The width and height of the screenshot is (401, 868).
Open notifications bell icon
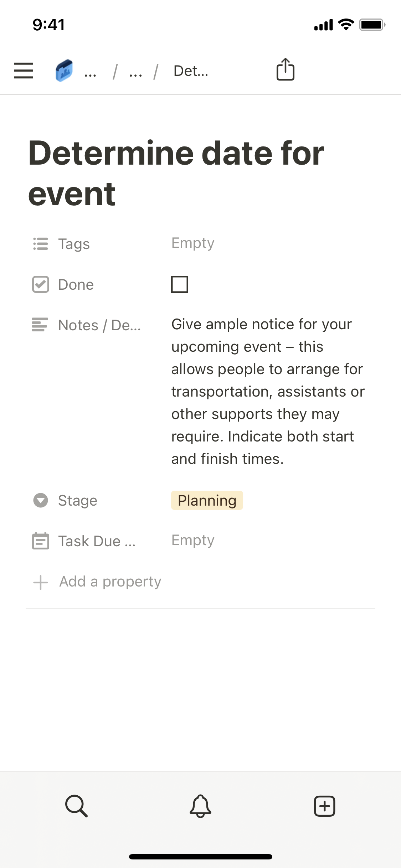tap(200, 806)
